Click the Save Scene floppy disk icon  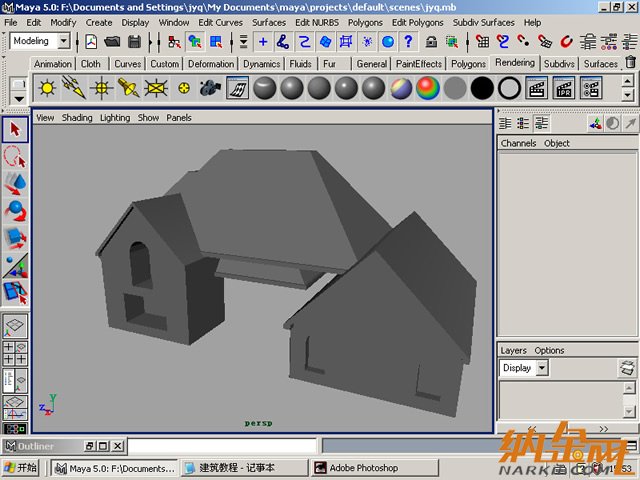(x=134, y=42)
